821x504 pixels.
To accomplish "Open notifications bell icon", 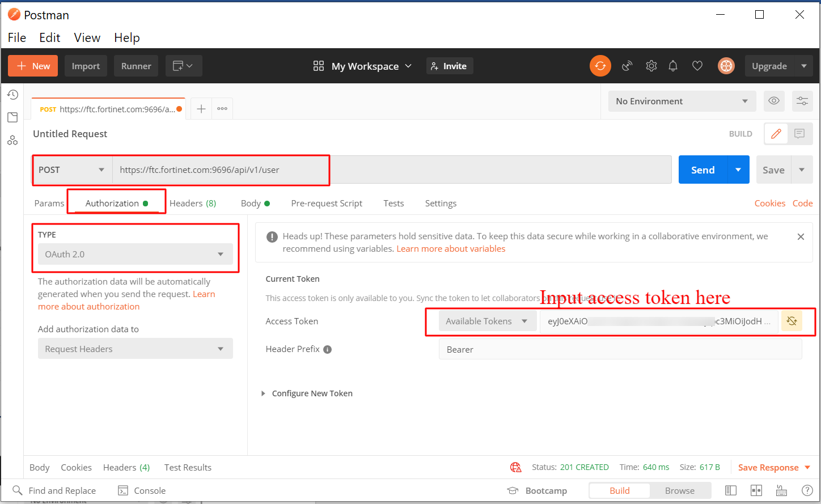I will (x=673, y=66).
